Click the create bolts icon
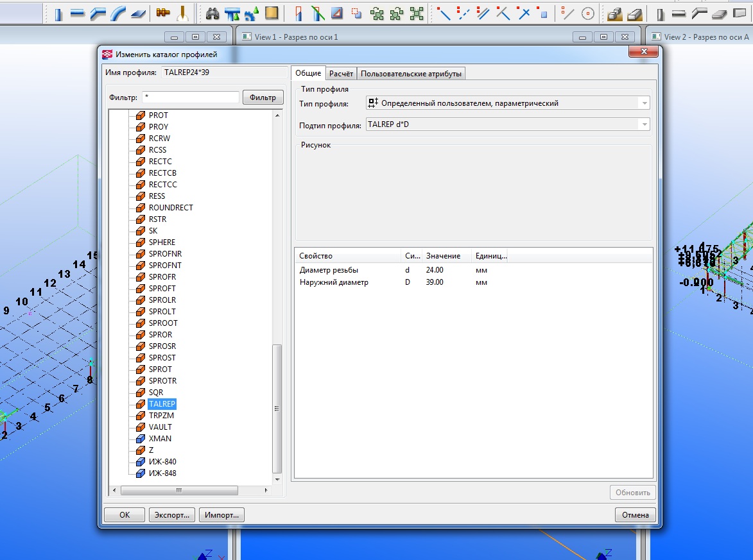This screenshot has height=560, width=753. (x=163, y=13)
